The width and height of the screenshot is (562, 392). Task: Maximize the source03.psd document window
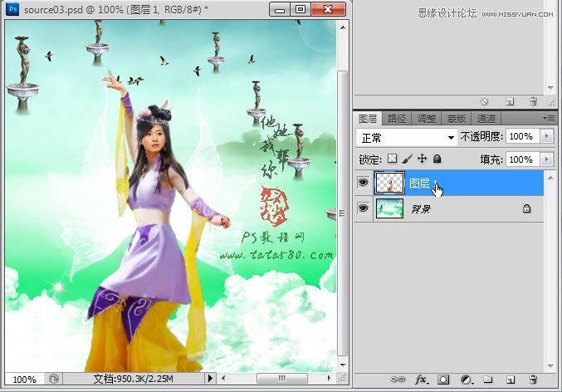tap(301, 10)
